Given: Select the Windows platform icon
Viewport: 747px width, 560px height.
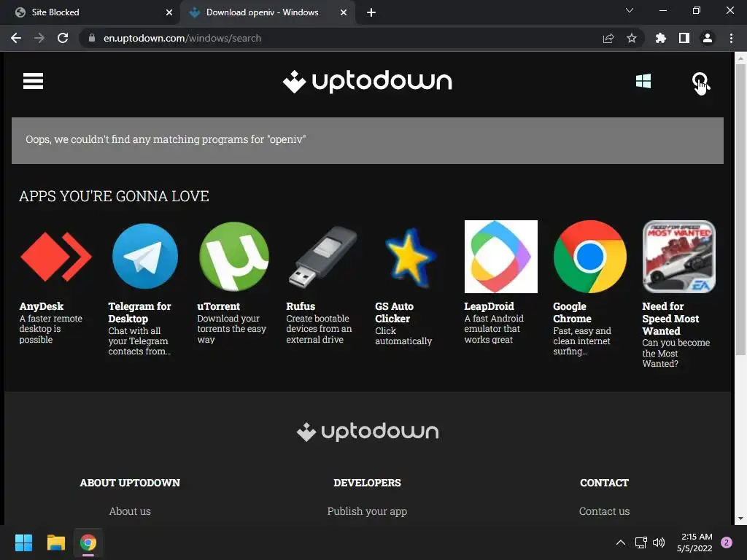Looking at the screenshot, I should point(643,81).
